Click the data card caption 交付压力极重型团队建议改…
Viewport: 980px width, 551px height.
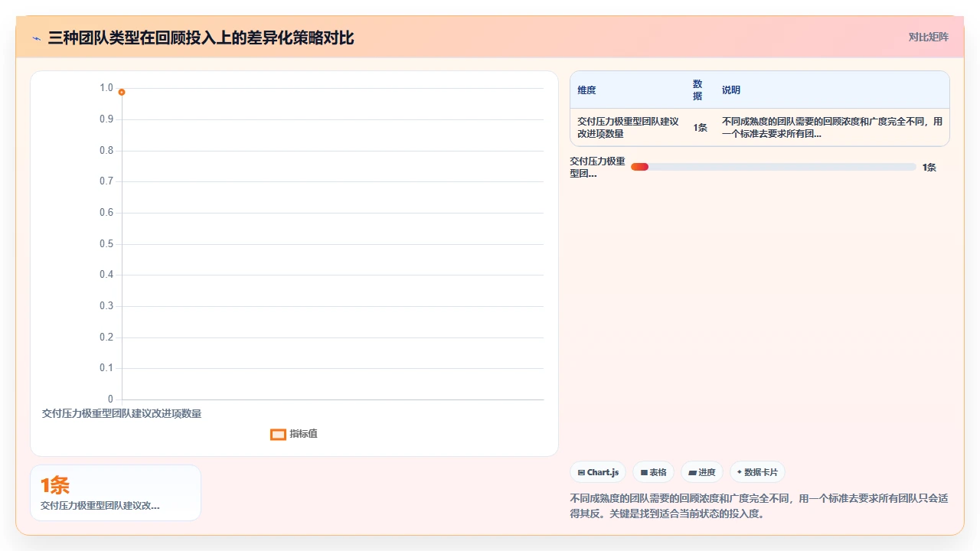[x=100, y=506]
